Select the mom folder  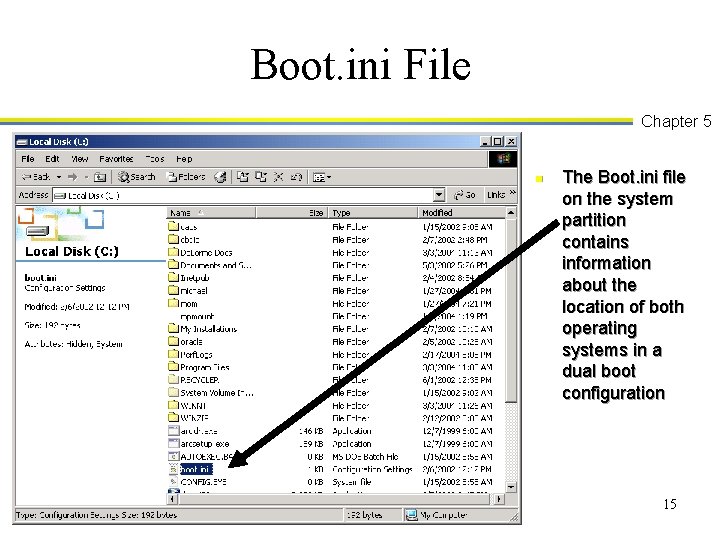point(183,304)
